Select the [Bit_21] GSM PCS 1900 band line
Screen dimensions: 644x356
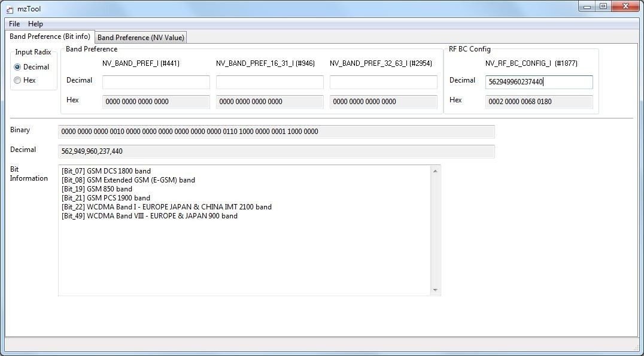pos(106,198)
